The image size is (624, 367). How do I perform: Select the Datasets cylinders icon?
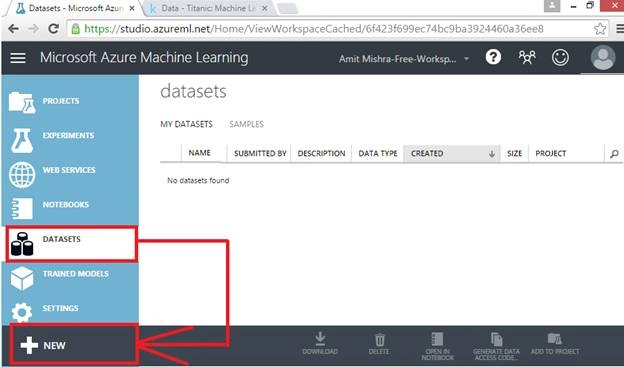pyautogui.click(x=22, y=244)
